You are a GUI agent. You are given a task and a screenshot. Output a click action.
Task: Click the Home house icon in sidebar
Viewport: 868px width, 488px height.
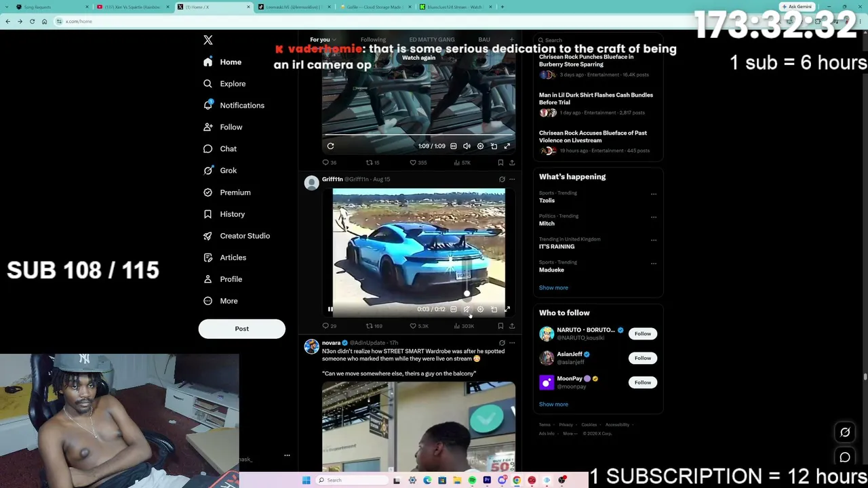coord(208,62)
